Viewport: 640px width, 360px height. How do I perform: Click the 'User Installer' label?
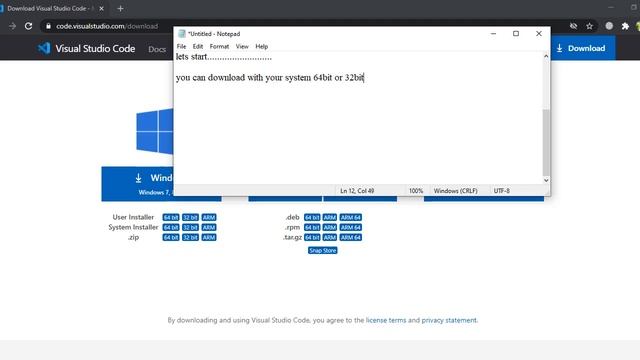point(133,217)
